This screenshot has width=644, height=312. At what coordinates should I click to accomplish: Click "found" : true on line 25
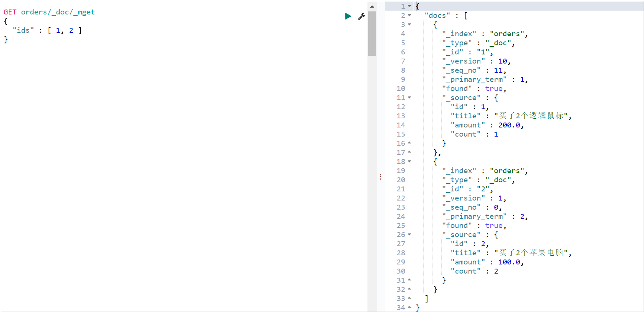pyautogui.click(x=474, y=226)
